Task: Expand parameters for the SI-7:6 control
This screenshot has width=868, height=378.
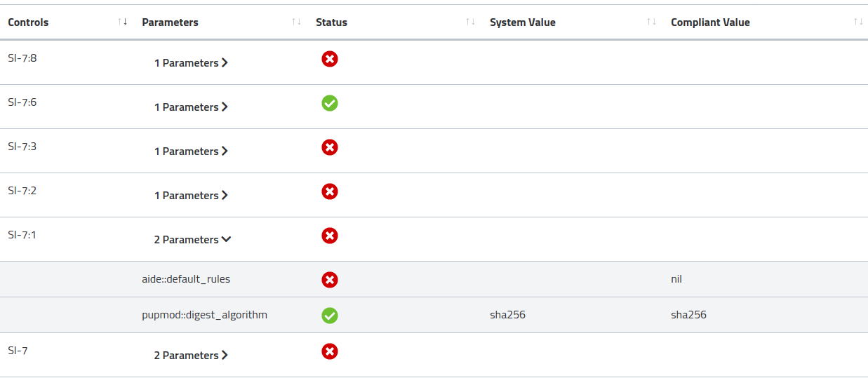Action: [191, 107]
